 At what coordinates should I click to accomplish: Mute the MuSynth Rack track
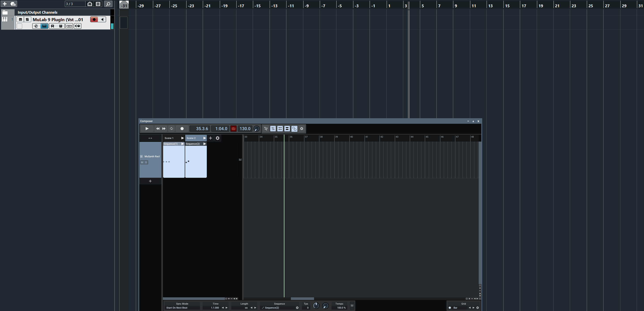(142, 162)
